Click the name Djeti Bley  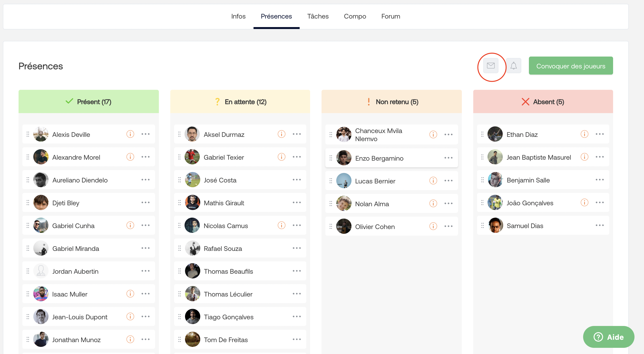[x=66, y=203]
